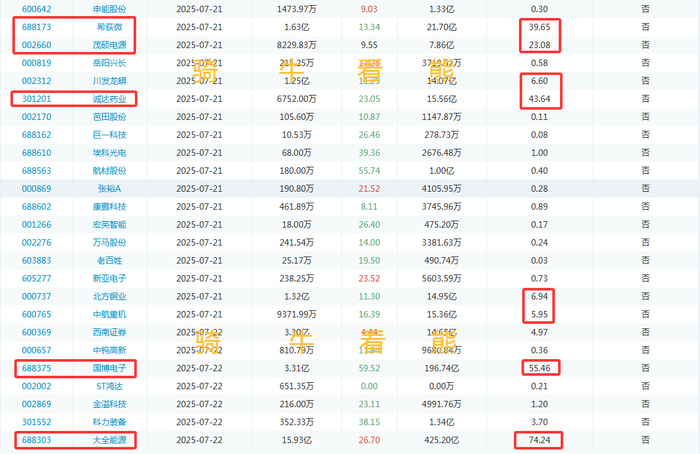
Task: Open stock code 002276 link
Action: pyautogui.click(x=37, y=242)
